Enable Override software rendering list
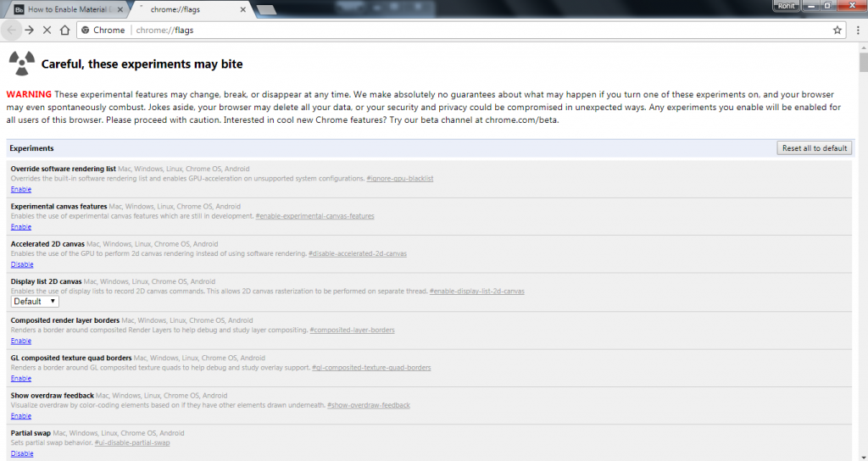This screenshot has height=461, width=868. (21, 189)
